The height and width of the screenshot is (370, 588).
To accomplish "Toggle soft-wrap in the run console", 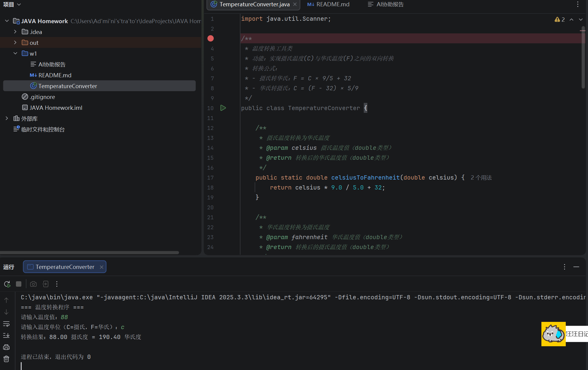I will coord(6,324).
